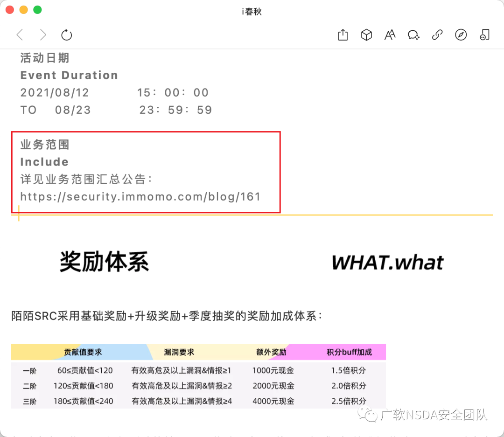Image resolution: width=504 pixels, height=437 pixels.
Task: Click the 三阶 row label
Action: coord(29,402)
